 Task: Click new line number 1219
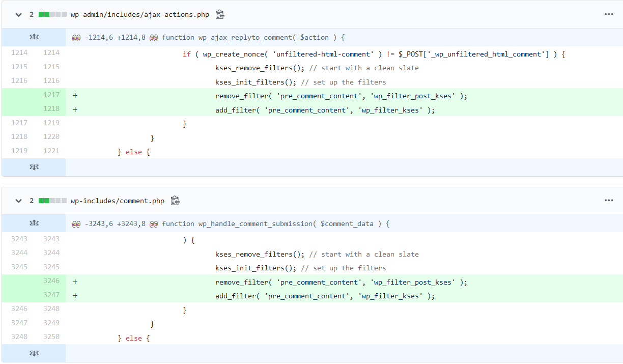pyautogui.click(x=51, y=123)
